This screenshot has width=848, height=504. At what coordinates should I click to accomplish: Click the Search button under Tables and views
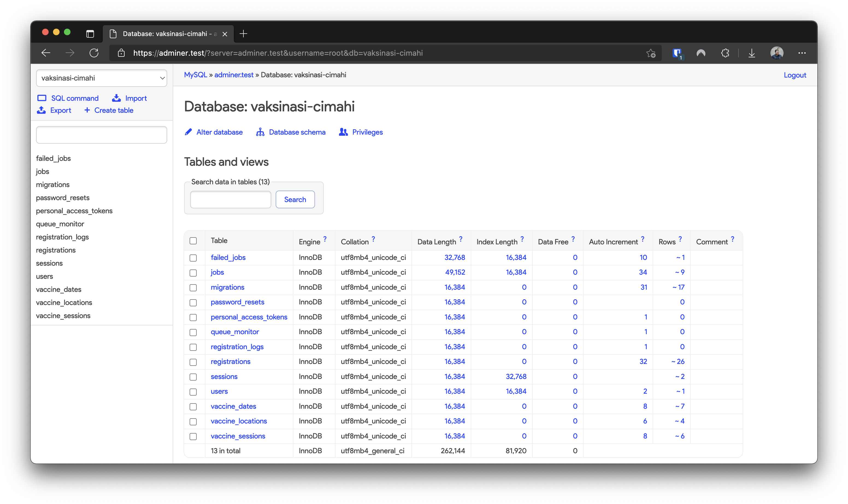tap(295, 199)
